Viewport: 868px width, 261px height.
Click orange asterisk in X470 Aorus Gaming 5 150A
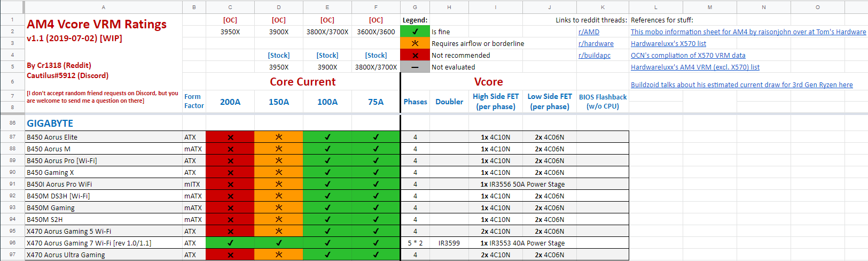279,232
